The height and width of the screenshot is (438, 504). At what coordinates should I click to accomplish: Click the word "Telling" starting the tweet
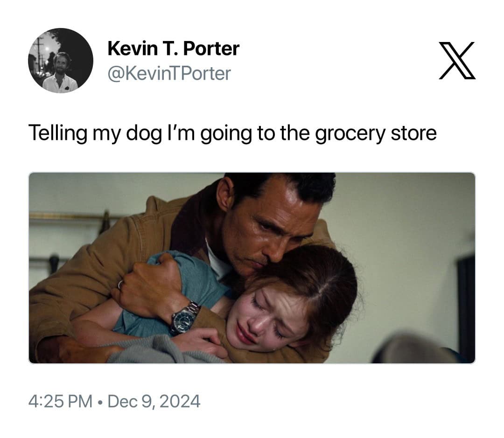tap(58, 133)
